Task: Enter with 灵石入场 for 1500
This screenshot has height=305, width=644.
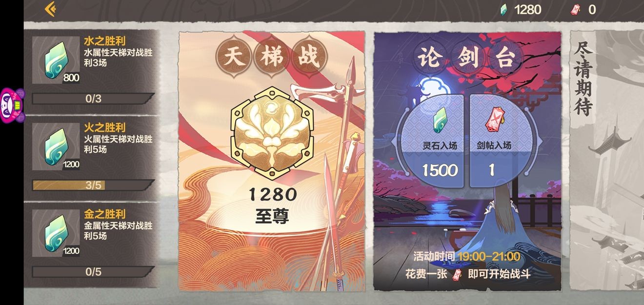Action: click(440, 142)
